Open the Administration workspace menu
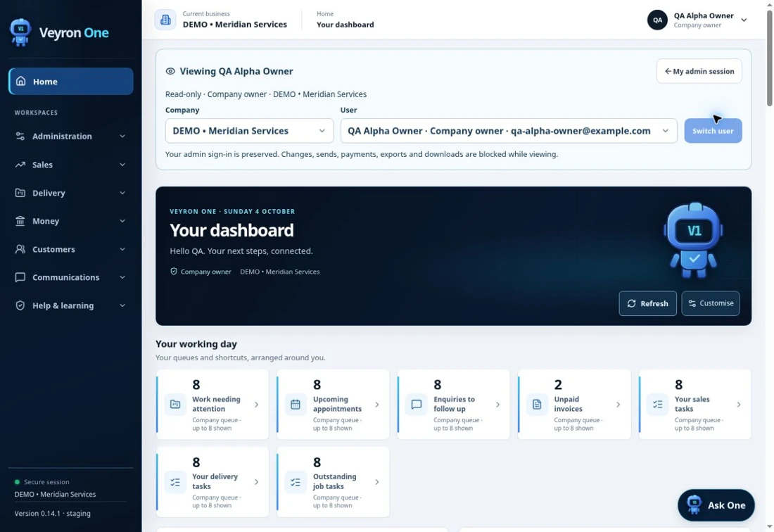This screenshot has width=774, height=532. coord(70,137)
